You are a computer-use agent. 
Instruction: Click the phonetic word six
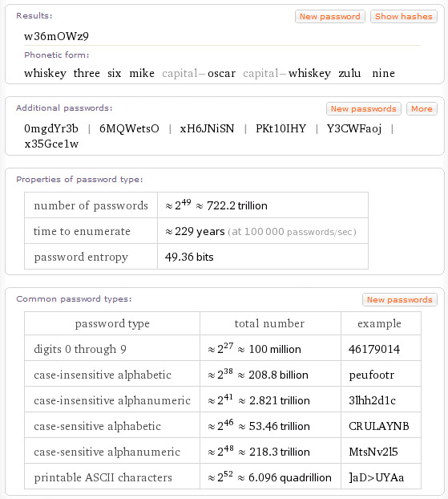114,73
